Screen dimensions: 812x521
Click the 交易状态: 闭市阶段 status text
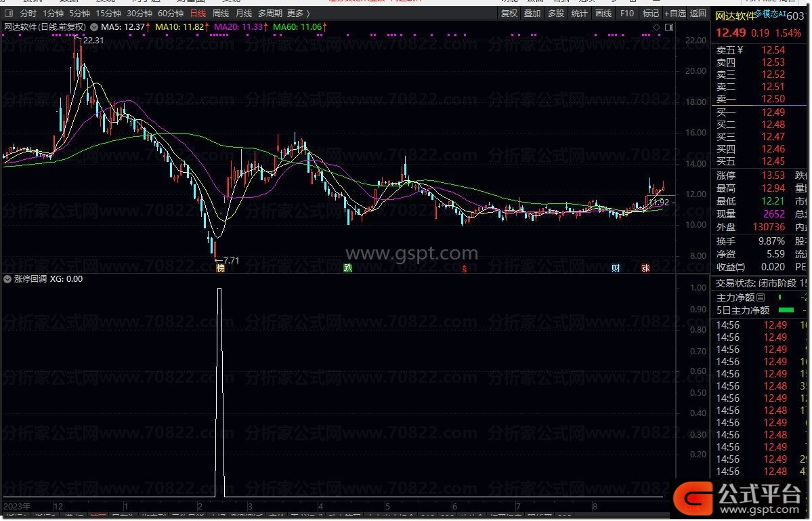[x=756, y=283]
